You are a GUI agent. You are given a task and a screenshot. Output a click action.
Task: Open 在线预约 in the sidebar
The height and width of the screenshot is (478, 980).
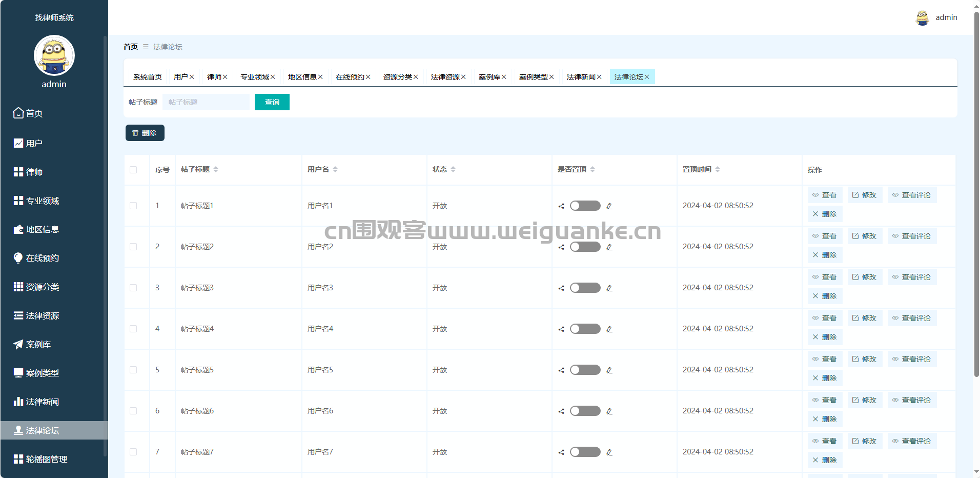click(x=42, y=258)
